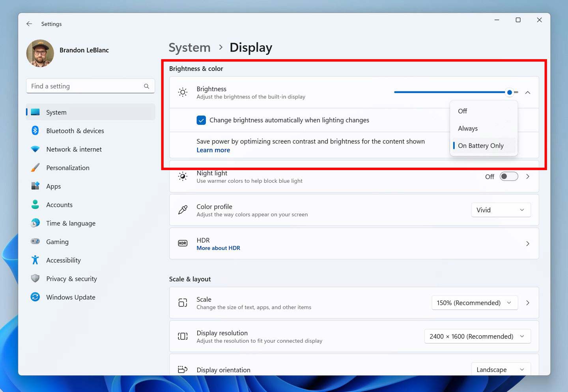568x392 pixels.
Task: Click the Accounts person icon
Action: [35, 204]
